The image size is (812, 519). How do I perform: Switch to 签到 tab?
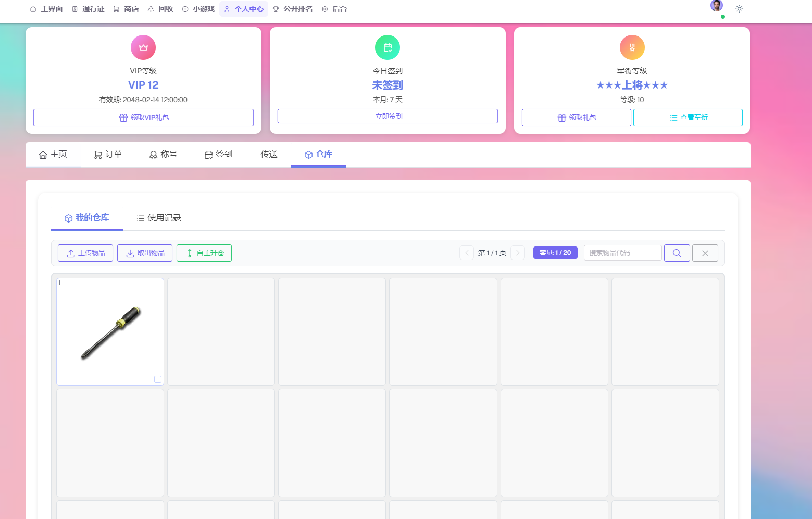[x=218, y=154]
